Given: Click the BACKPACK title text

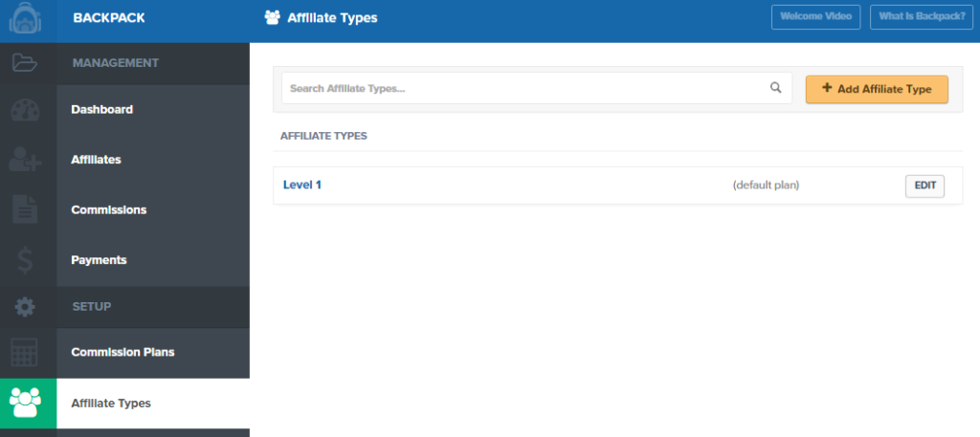Looking at the screenshot, I should 109,18.
